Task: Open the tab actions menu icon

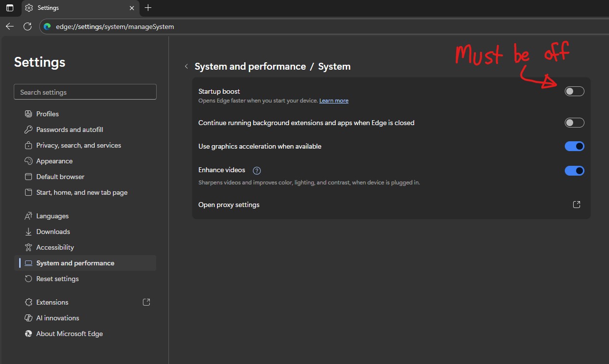Action: click(10, 8)
